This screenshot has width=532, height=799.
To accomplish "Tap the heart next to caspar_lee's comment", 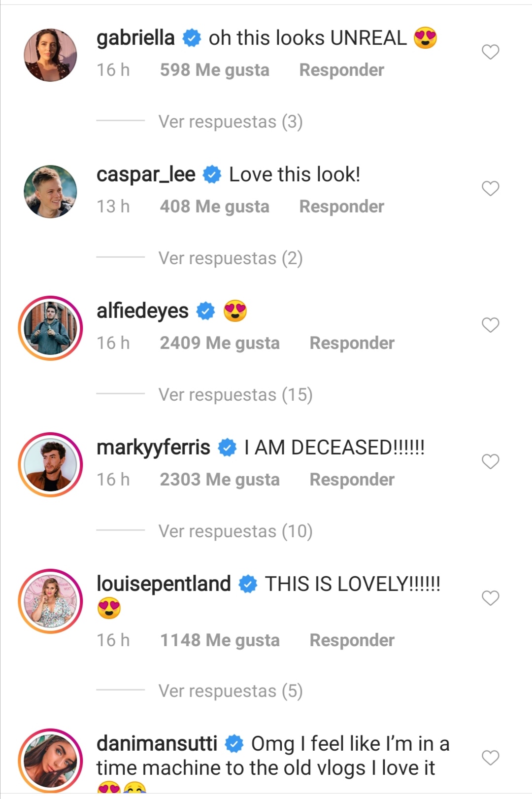I will pyautogui.click(x=490, y=188).
